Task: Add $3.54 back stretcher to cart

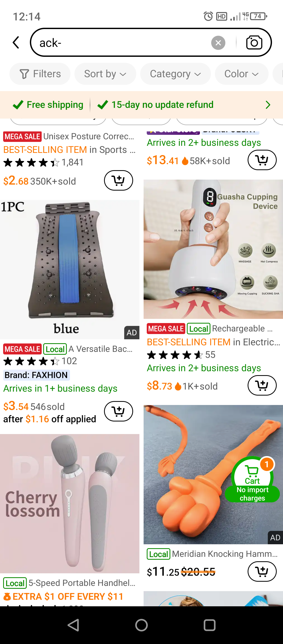Action: pyautogui.click(x=118, y=411)
